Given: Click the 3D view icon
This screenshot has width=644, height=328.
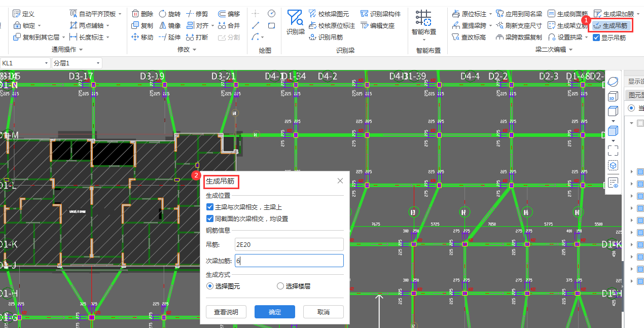Looking at the screenshot, I should click(613, 95).
